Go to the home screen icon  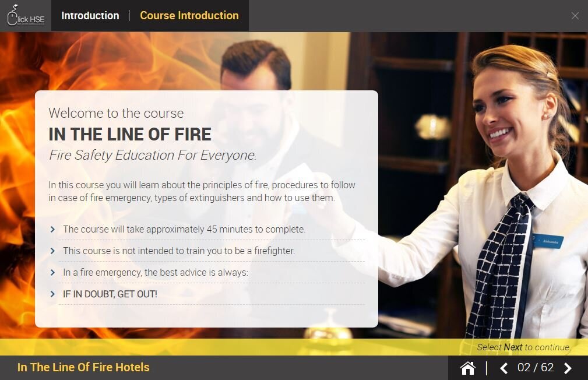point(467,368)
